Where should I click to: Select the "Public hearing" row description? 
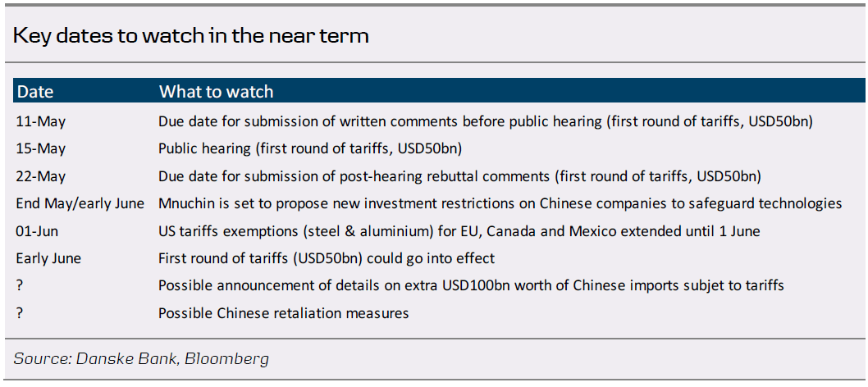310,148
